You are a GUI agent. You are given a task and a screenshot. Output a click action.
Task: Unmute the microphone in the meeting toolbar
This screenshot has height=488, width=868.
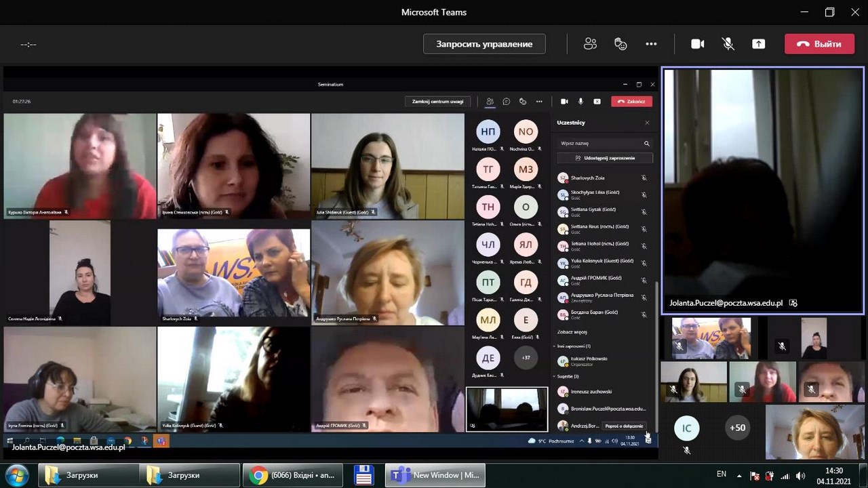click(728, 44)
